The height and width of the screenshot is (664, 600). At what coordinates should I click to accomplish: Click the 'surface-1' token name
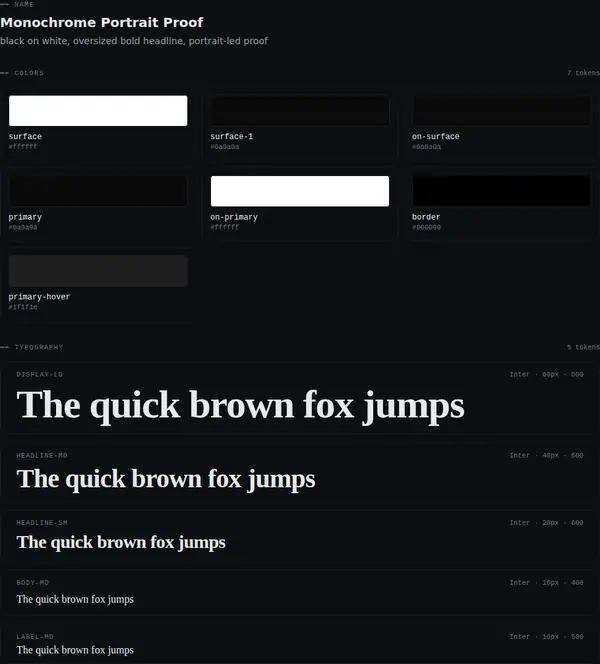[x=232, y=136]
